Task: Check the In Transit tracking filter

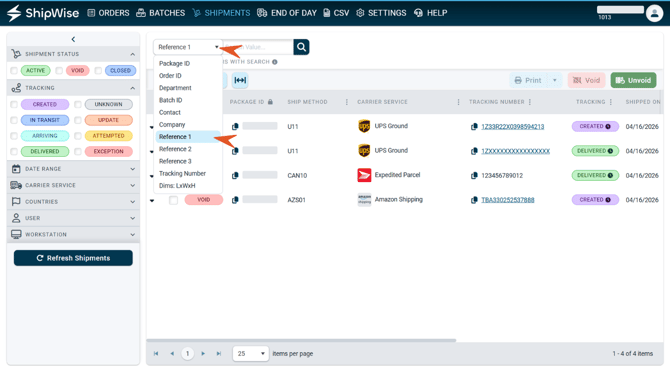Action: [14, 120]
